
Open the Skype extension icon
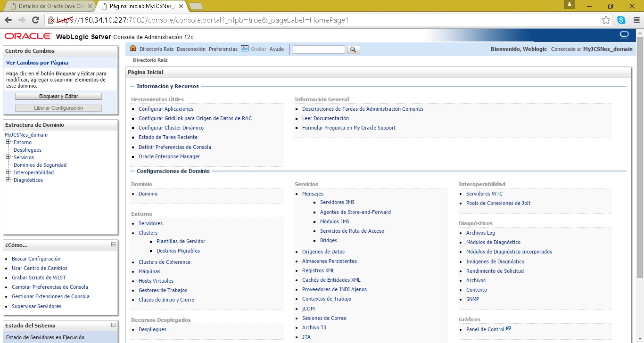[x=621, y=20]
